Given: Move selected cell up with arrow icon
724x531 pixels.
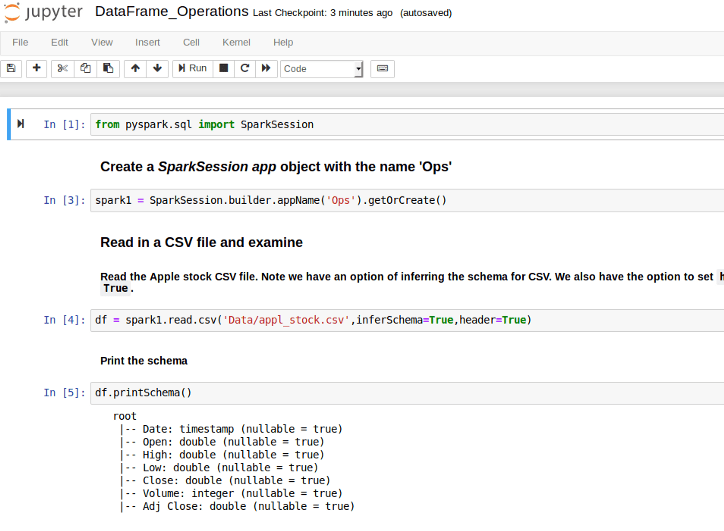Looking at the screenshot, I should (135, 68).
